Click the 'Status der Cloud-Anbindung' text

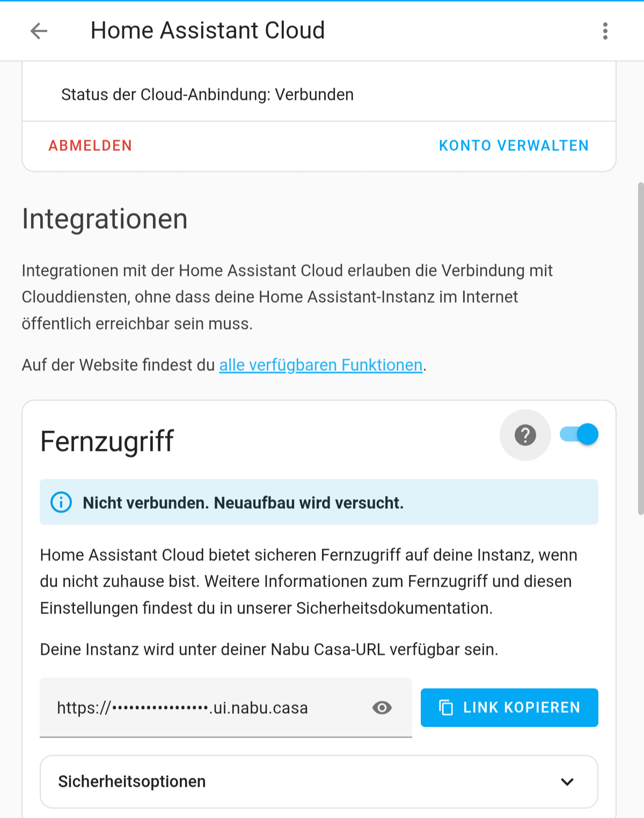207,94
